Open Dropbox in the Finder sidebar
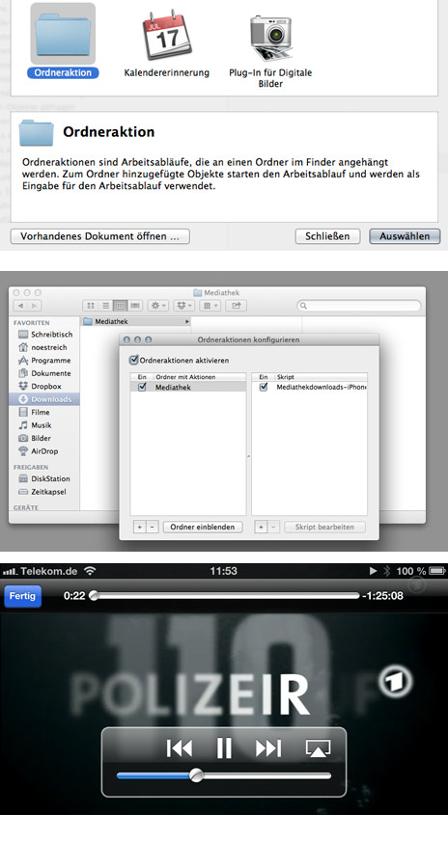This screenshot has width=448, height=868. (40, 387)
